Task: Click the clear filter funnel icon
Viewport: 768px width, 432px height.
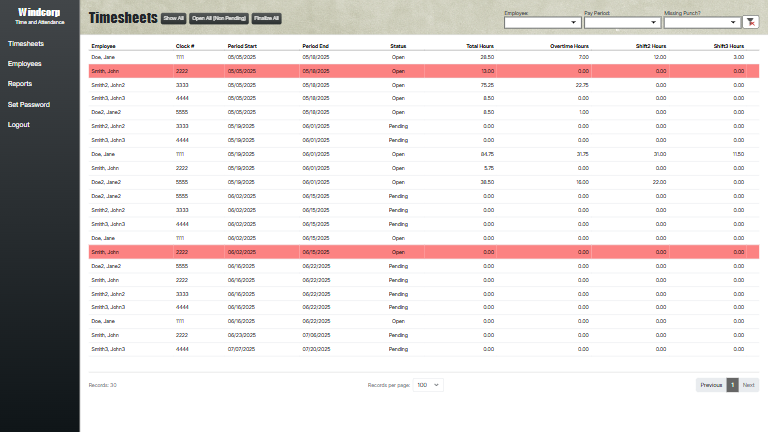Action: click(751, 22)
